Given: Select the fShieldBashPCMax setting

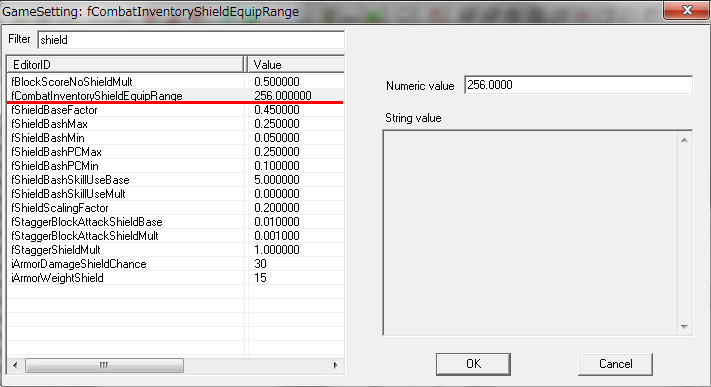Looking at the screenshot, I should click(175, 152).
